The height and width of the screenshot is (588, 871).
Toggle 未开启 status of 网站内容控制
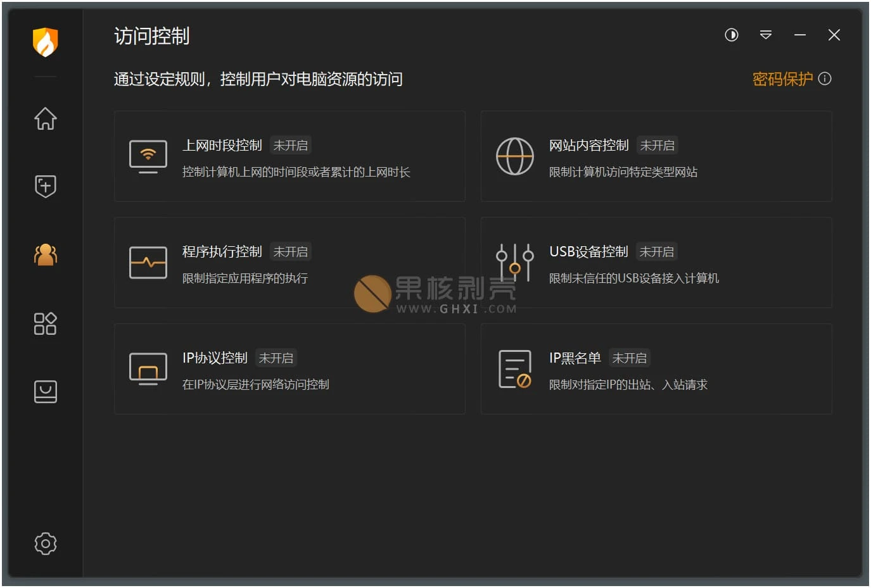click(658, 146)
